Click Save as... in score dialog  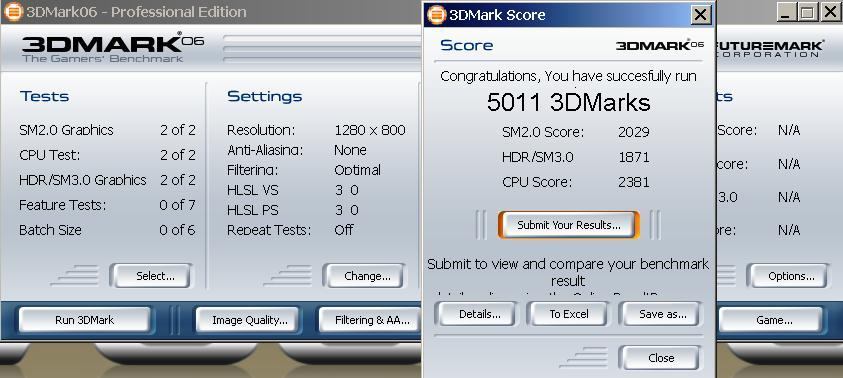660,314
